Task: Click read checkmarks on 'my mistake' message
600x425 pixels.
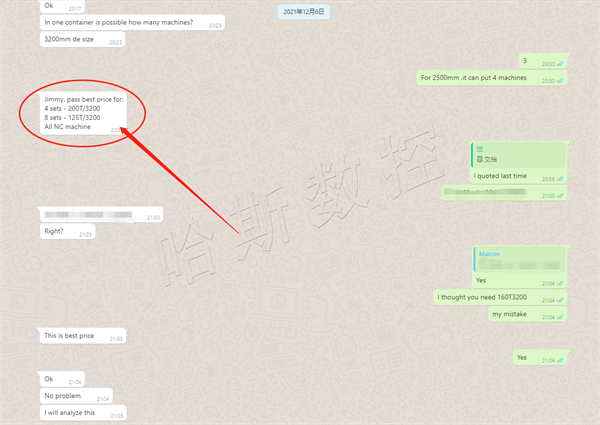Action: (x=560, y=317)
